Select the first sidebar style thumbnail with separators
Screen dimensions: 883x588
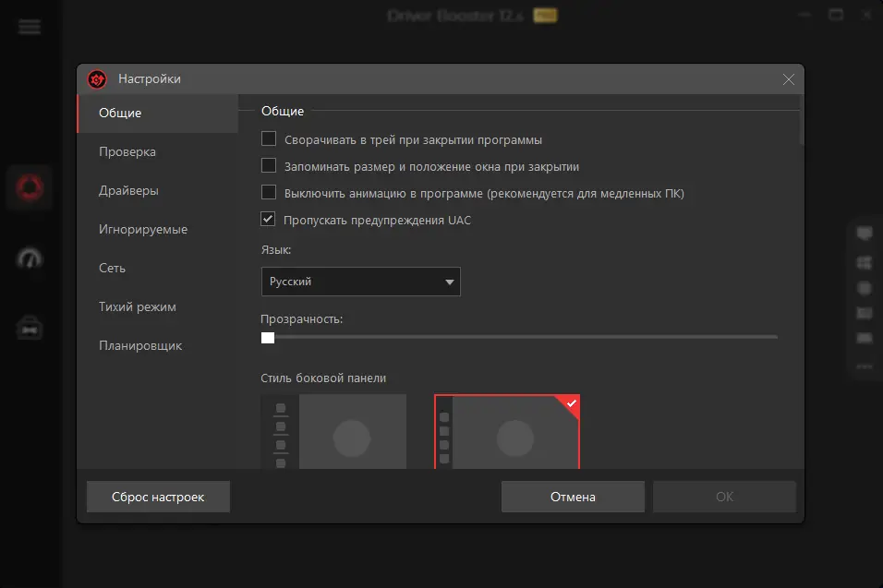click(x=334, y=432)
